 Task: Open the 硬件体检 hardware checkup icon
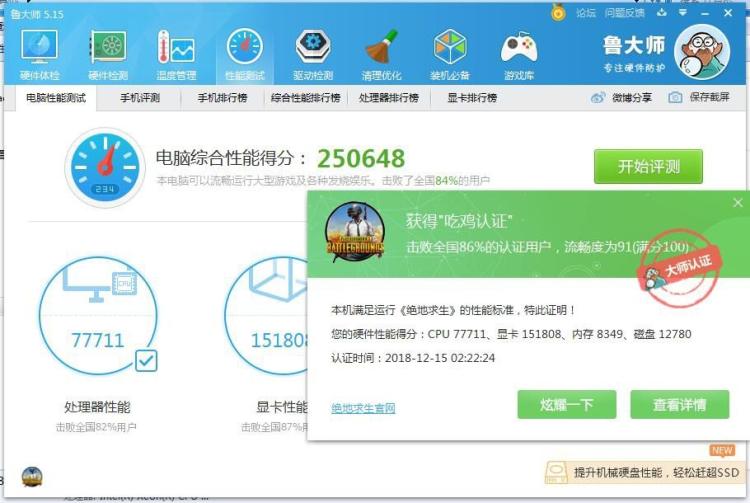pyautogui.click(x=39, y=54)
